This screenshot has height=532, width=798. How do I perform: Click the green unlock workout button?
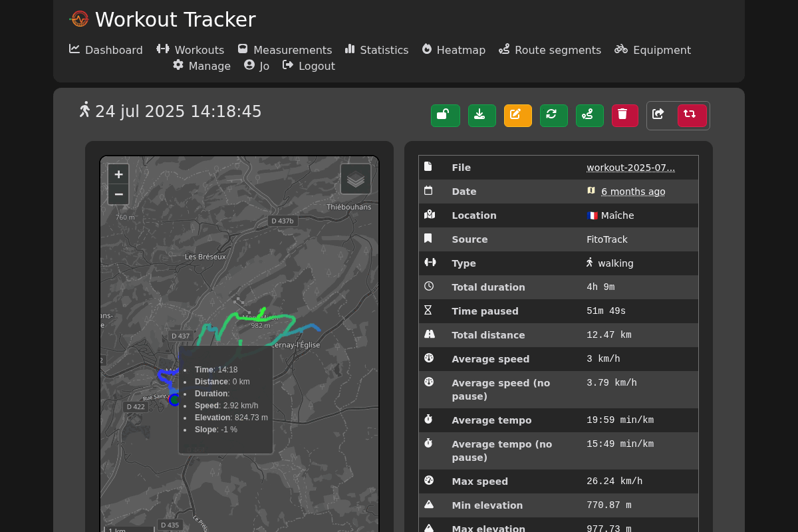(445, 116)
